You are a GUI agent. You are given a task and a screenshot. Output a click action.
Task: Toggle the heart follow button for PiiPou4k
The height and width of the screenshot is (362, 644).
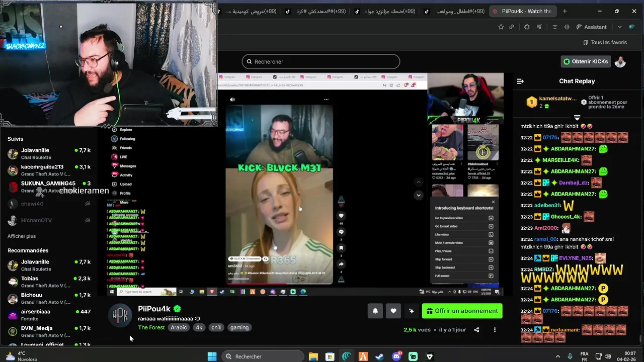coord(393,311)
